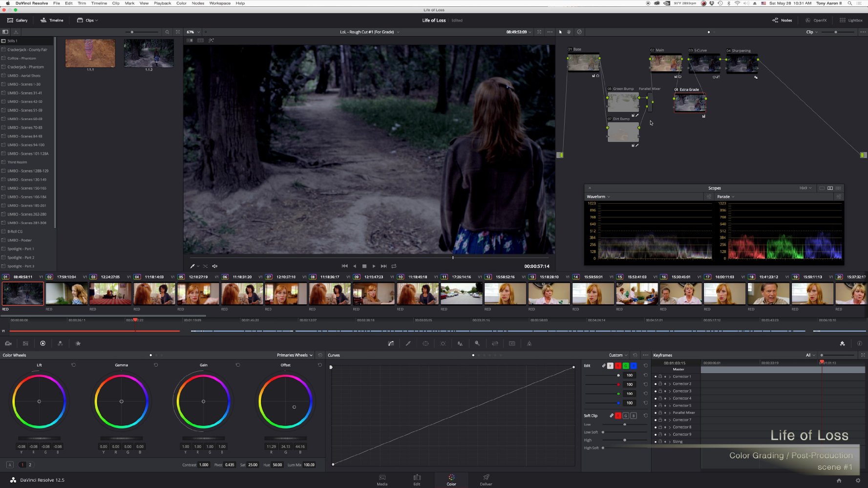Open the Stereoscopic 3D palette icon
Screen dimensions: 868x488
(x=512, y=343)
